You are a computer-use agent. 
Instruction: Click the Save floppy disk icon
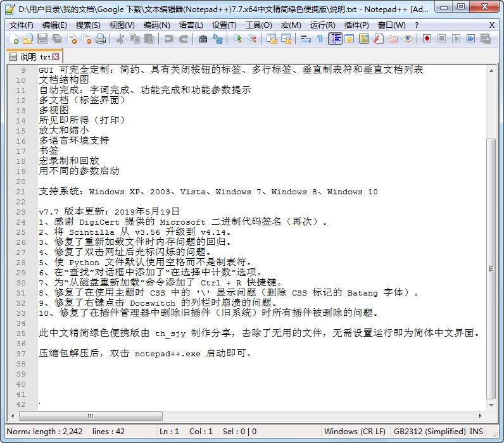click(42, 39)
